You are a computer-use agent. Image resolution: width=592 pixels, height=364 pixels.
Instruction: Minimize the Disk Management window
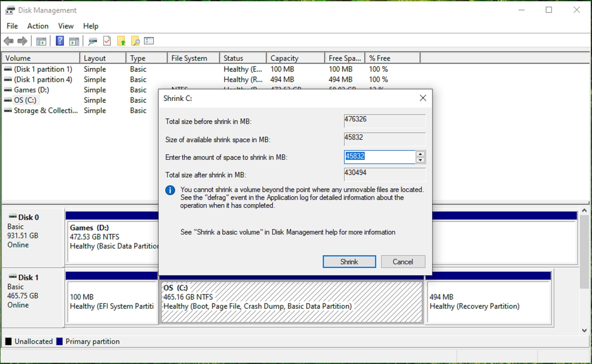[521, 10]
